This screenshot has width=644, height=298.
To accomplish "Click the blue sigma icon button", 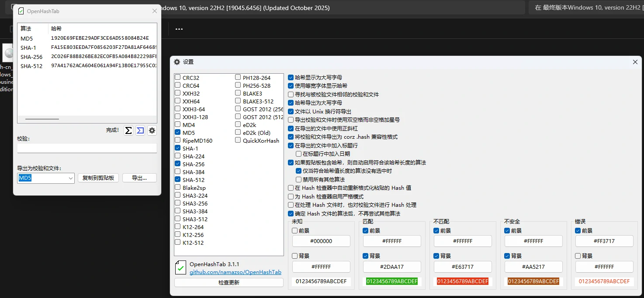I will [x=140, y=130].
